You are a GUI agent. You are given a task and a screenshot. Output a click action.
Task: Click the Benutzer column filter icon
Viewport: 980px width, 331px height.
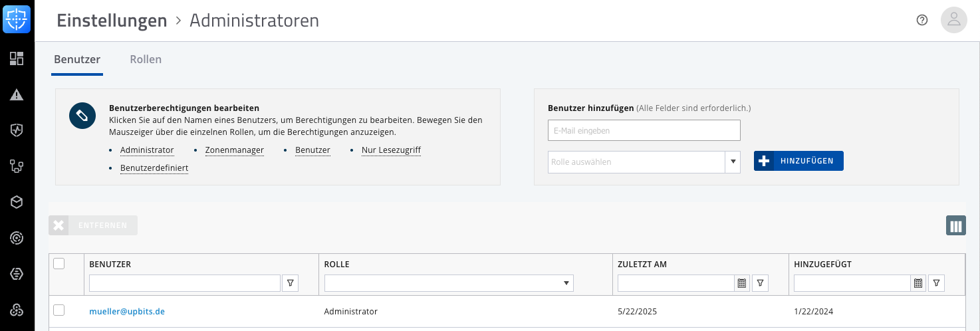click(290, 283)
